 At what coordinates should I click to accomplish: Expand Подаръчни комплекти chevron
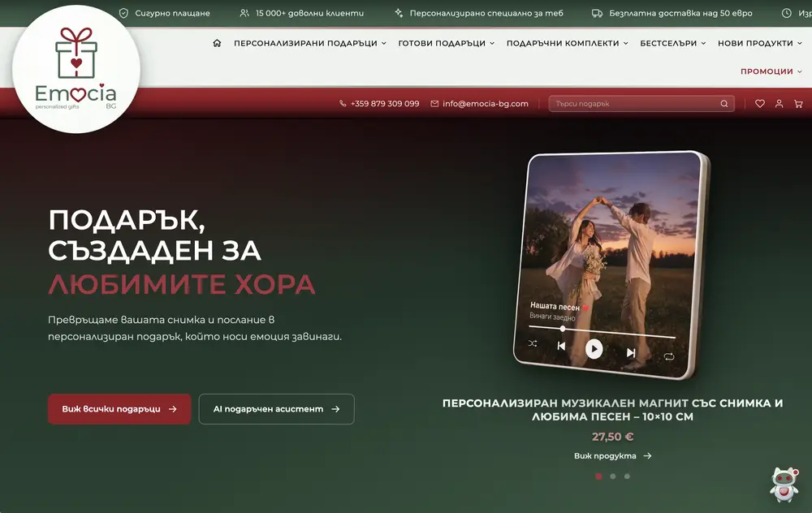[625, 44]
